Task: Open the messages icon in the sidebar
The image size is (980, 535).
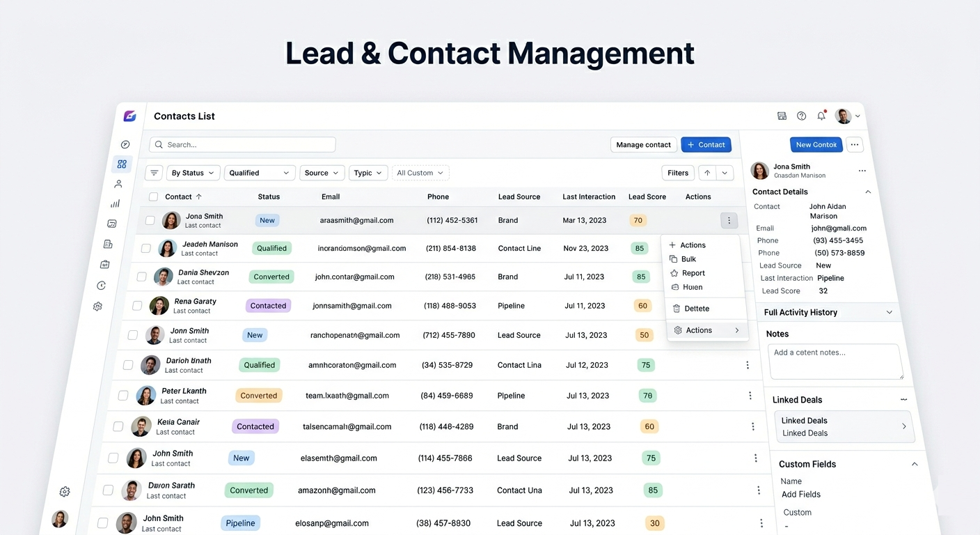Action: click(x=112, y=223)
